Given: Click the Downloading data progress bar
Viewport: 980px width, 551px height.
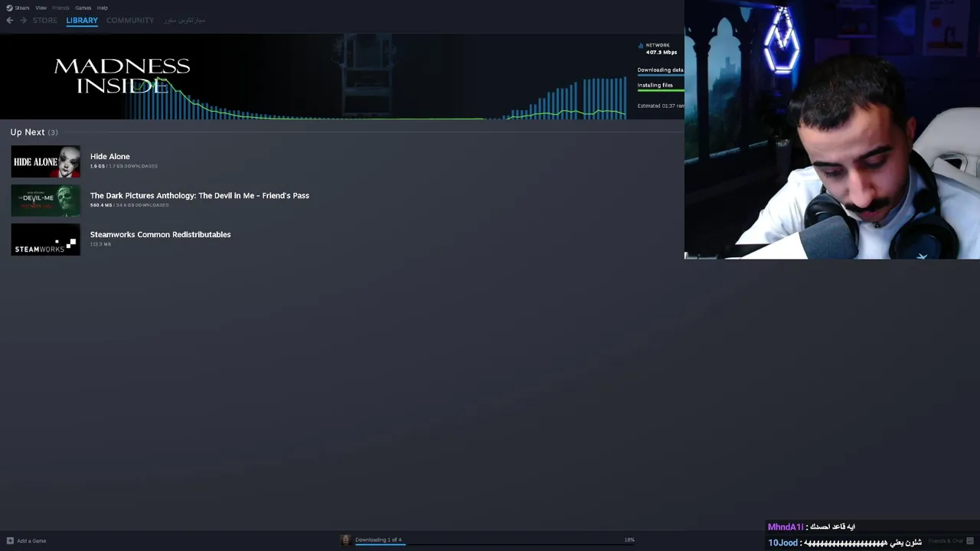Looking at the screenshot, I should pos(661,75).
